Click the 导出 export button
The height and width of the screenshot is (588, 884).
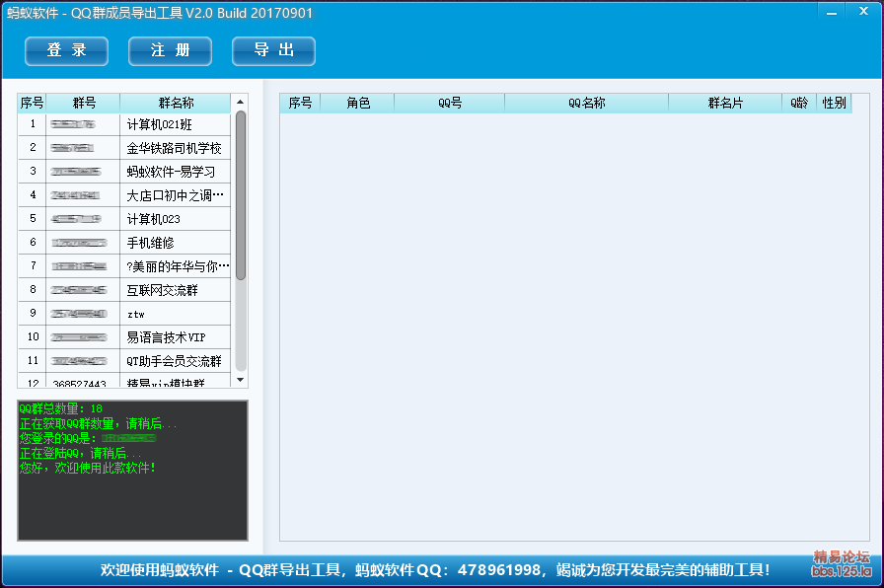point(273,50)
